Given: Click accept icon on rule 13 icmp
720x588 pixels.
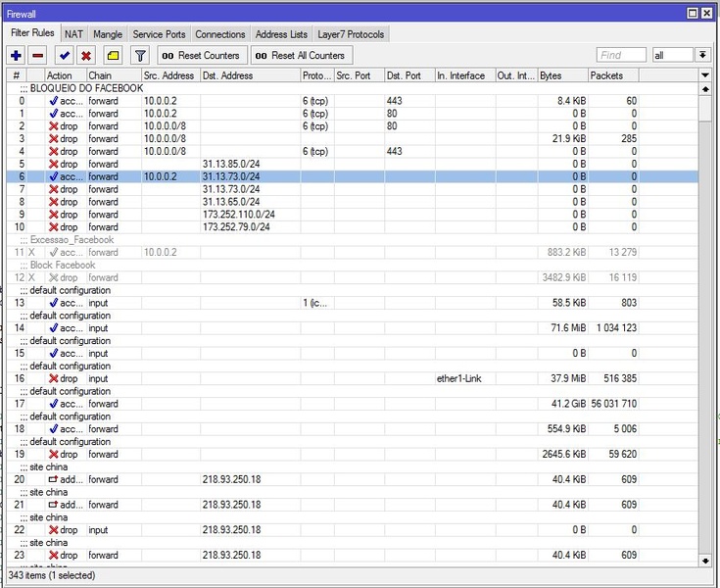Looking at the screenshot, I should 54,303.
